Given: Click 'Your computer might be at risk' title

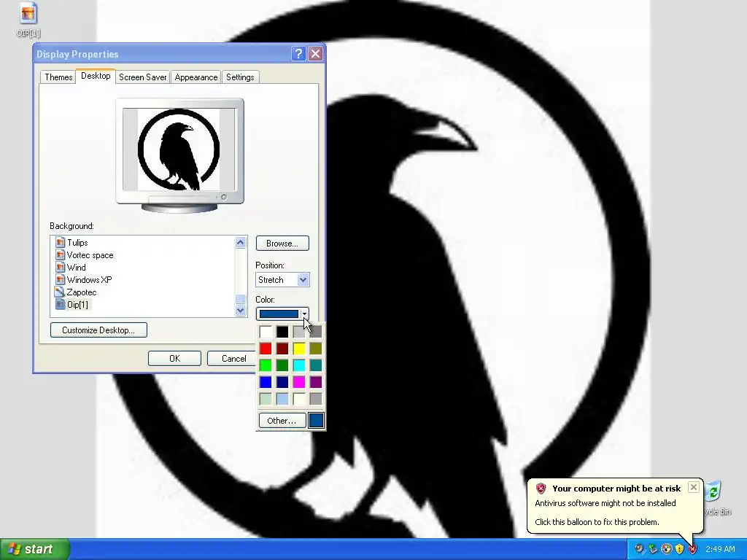Looking at the screenshot, I should [616, 489].
